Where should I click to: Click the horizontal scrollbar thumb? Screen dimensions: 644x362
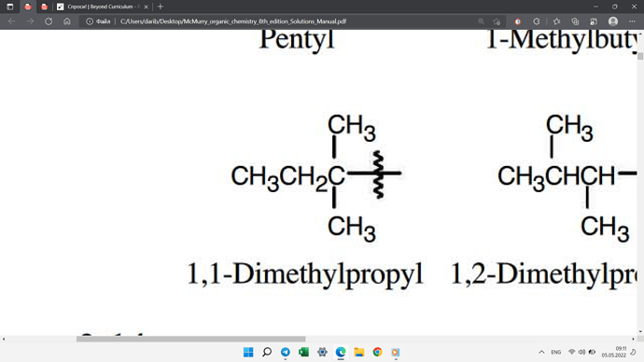(190, 339)
